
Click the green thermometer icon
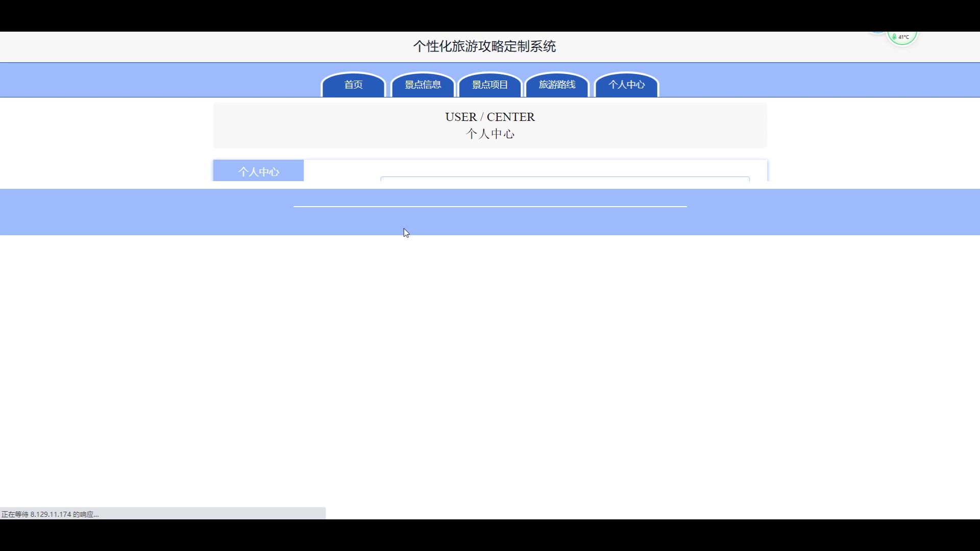[894, 37]
